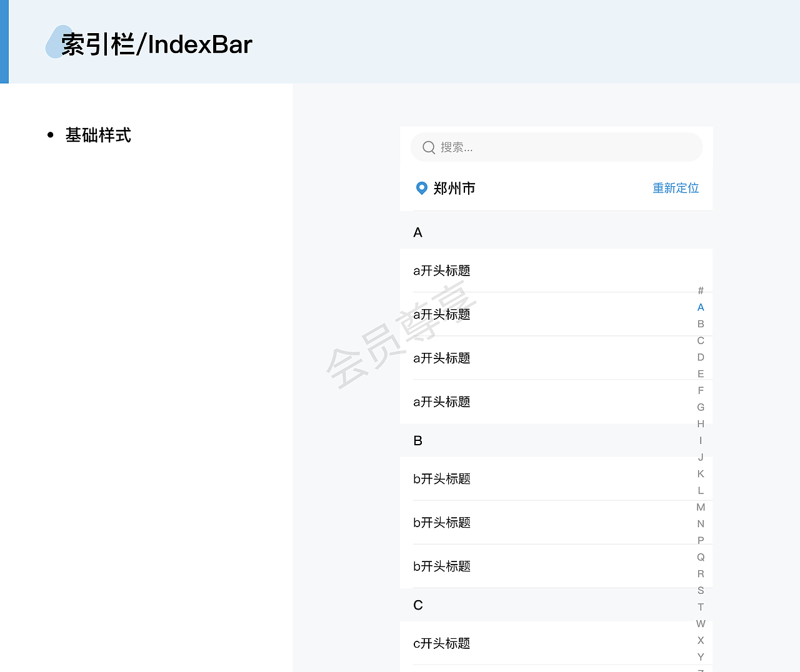
Task: Select the # symbol in the index sidebar
Action: point(701,290)
